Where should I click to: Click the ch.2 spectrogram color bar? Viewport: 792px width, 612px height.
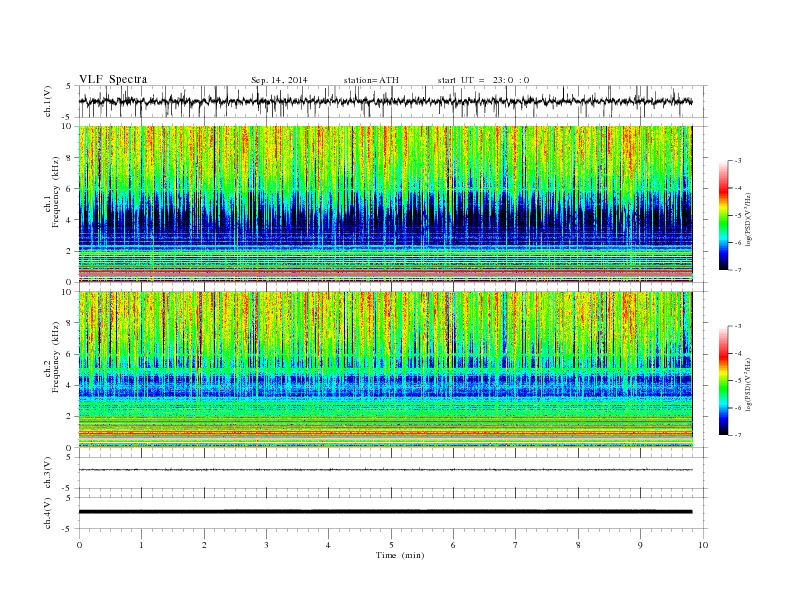point(724,381)
